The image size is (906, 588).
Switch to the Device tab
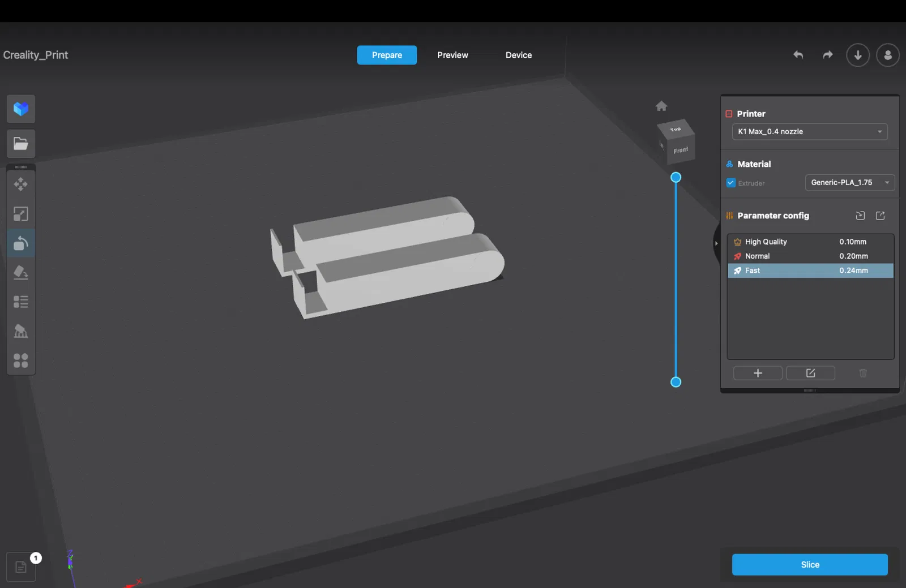(519, 55)
